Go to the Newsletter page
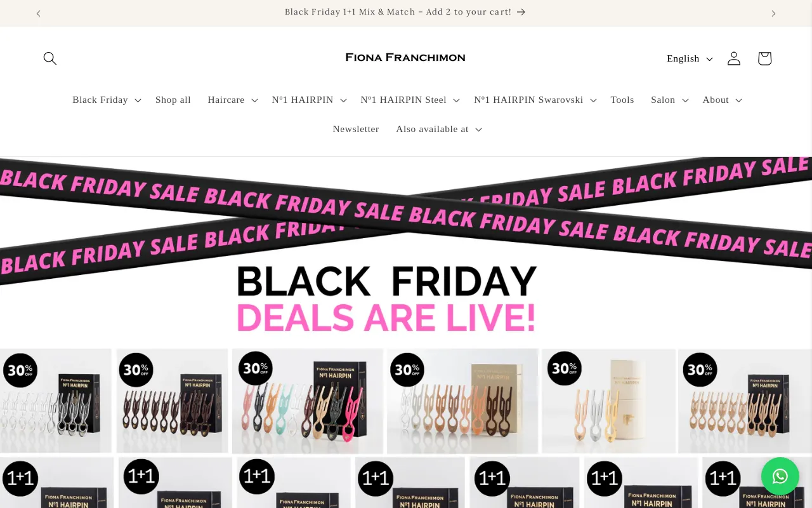 click(x=356, y=129)
